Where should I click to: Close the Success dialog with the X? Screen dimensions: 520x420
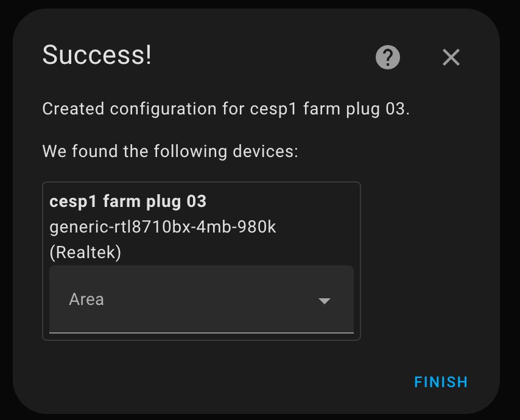coord(451,57)
